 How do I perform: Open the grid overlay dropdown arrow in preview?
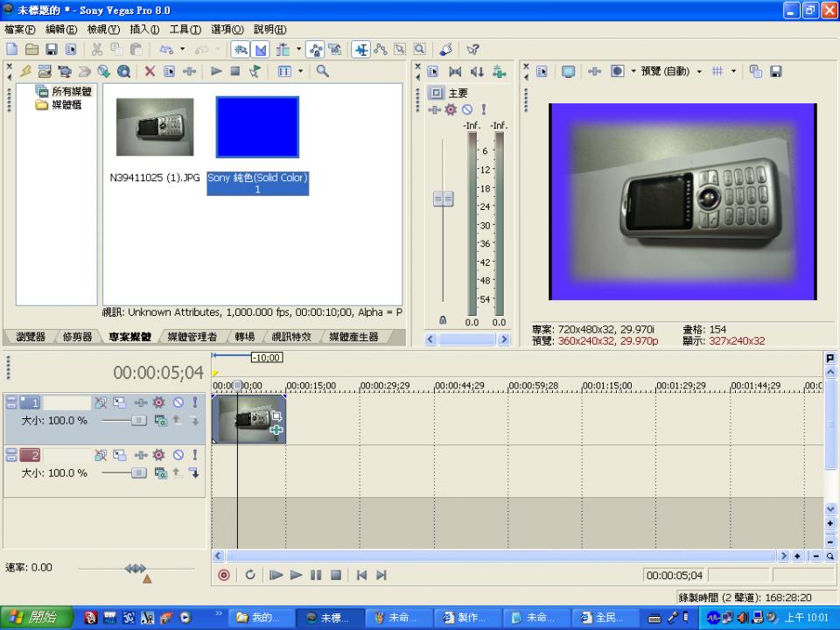[733, 72]
